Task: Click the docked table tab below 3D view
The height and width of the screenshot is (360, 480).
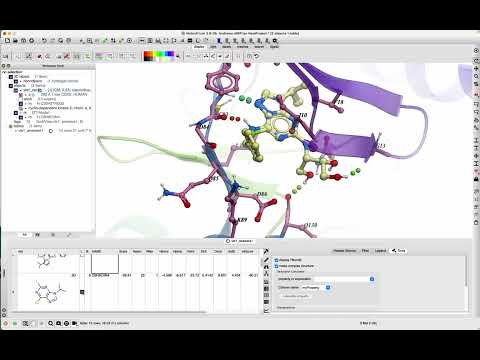Action: [239, 241]
